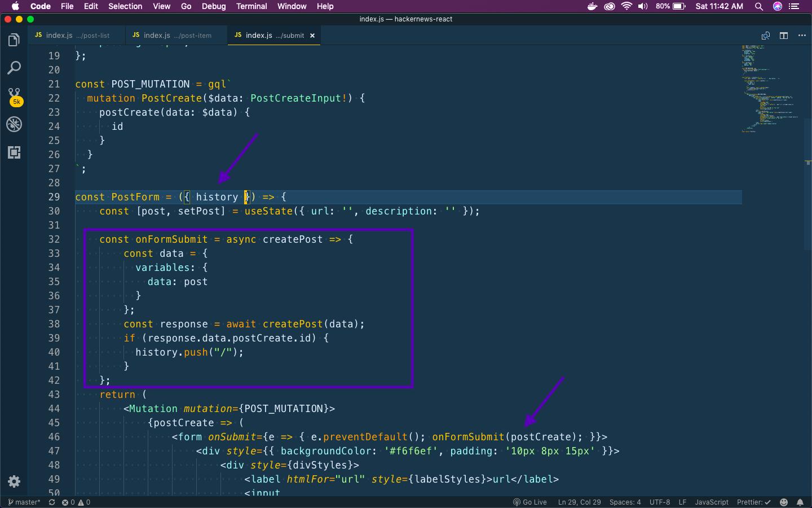Open the Apple menu
The height and width of the screenshot is (508, 812).
[15, 6]
